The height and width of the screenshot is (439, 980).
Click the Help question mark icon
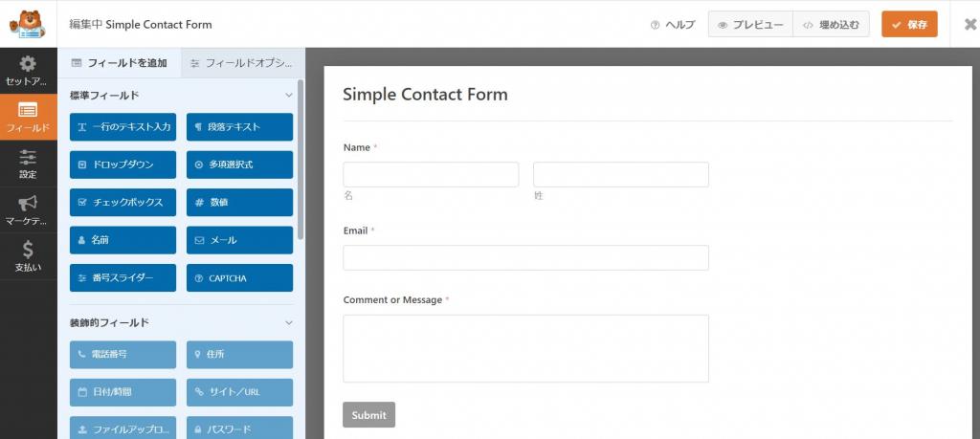655,25
